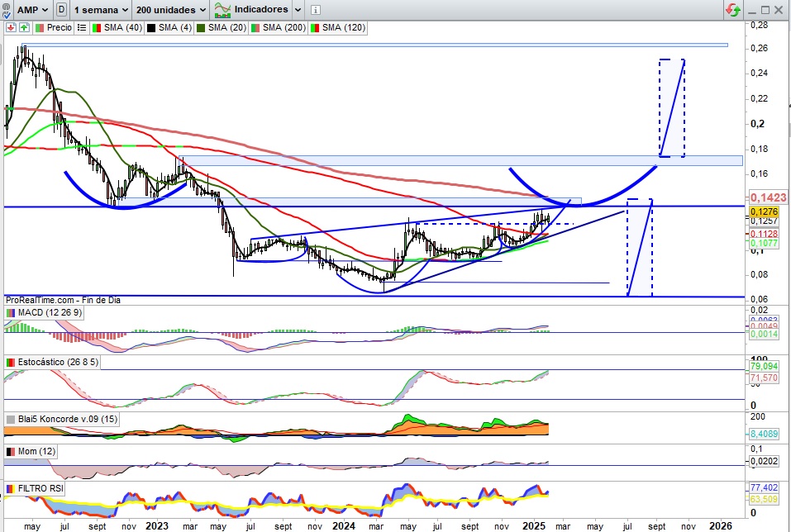The width and height of the screenshot is (791, 532).
Task: Open MACD (12 26 9) indicator settings
Action: (43, 312)
